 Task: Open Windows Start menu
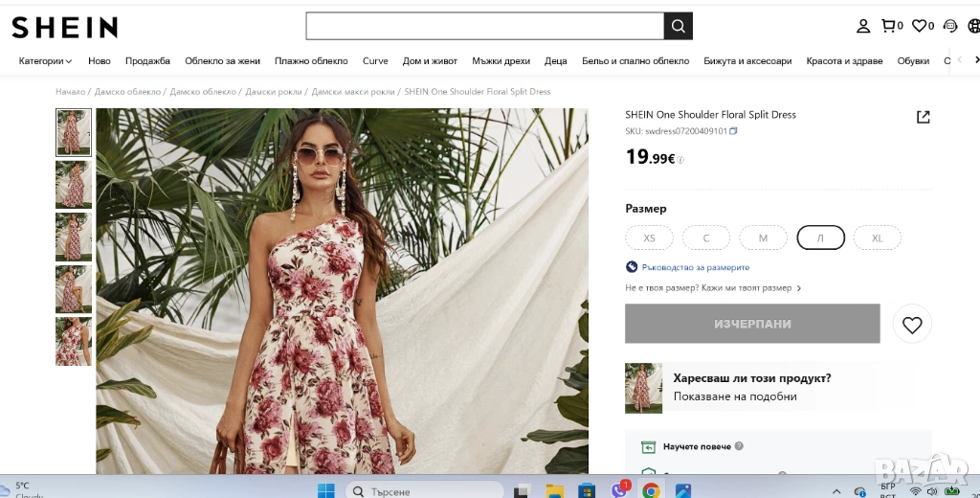point(325,491)
